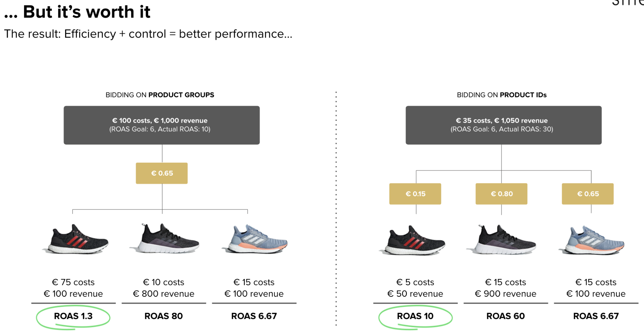Click the "Bidding on Product IDs" heading
The image size is (644, 336).
[502, 95]
